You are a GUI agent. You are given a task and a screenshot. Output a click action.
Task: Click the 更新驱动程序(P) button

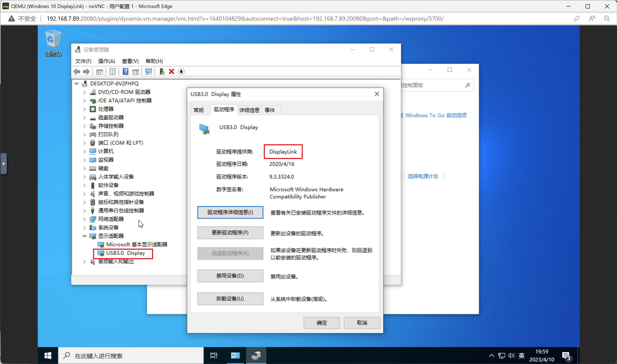[230, 233]
